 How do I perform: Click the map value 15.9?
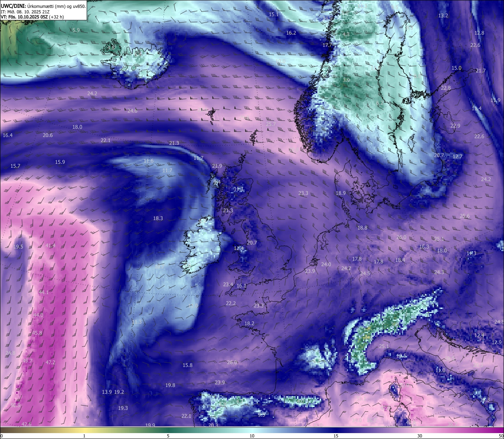point(60,162)
